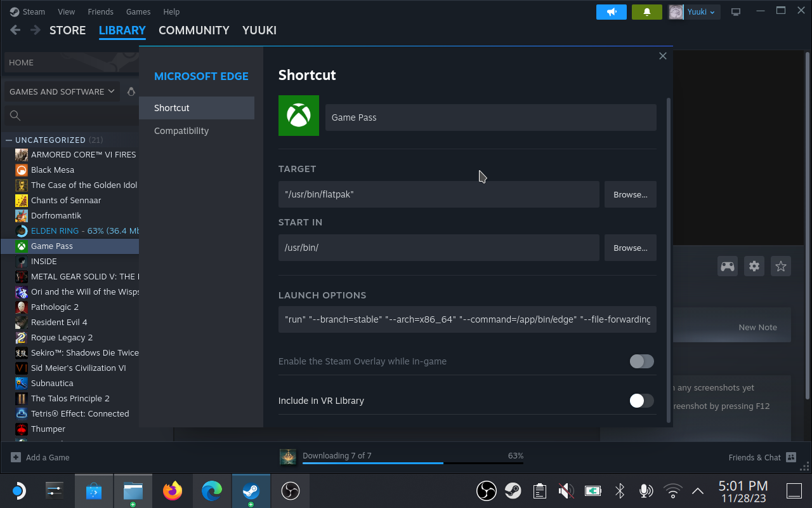Open Dolphin file manager in taskbar

coord(133,491)
